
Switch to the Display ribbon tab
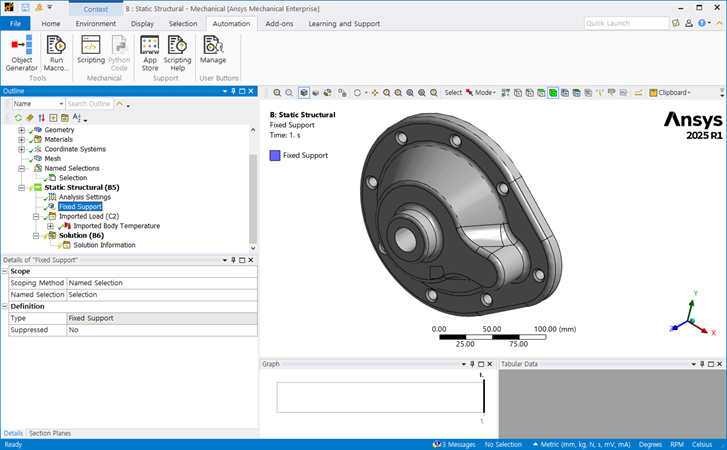(x=142, y=24)
